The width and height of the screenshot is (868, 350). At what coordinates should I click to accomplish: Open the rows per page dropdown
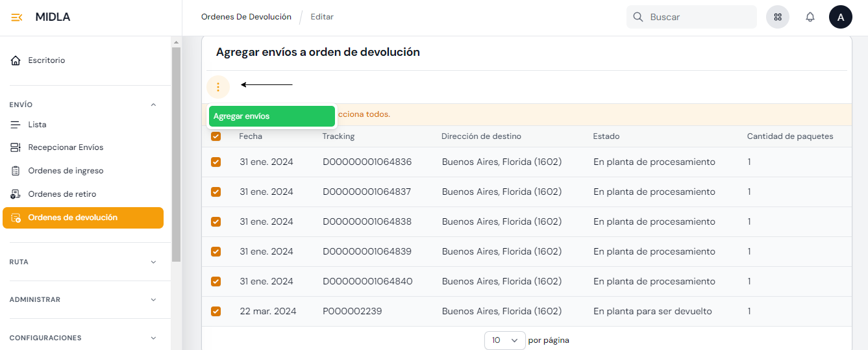click(x=504, y=340)
